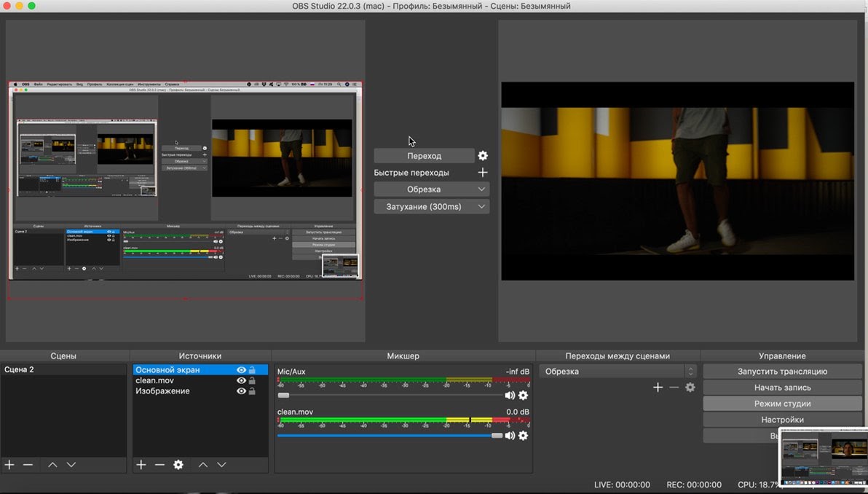Image resolution: width=868 pixels, height=494 pixels.
Task: Open transition settings gear beside Переход button
Action: click(482, 156)
